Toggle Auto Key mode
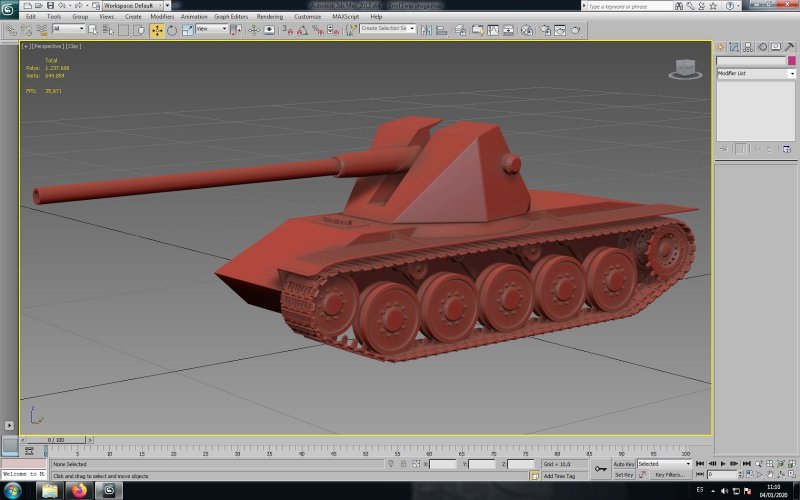This screenshot has width=800, height=500. pos(623,464)
